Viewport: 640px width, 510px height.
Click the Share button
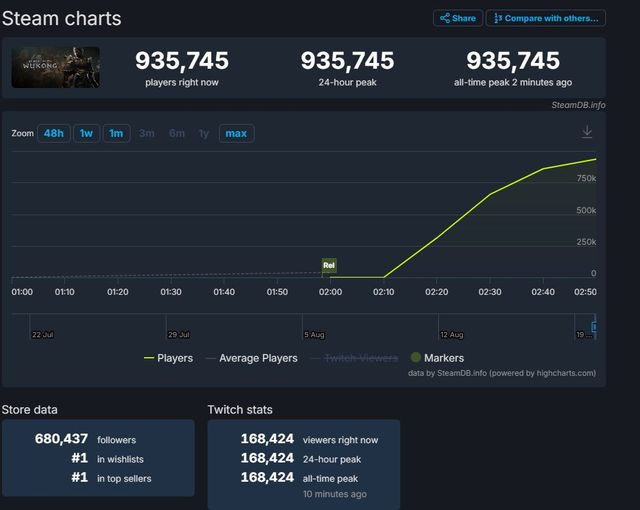click(x=457, y=18)
